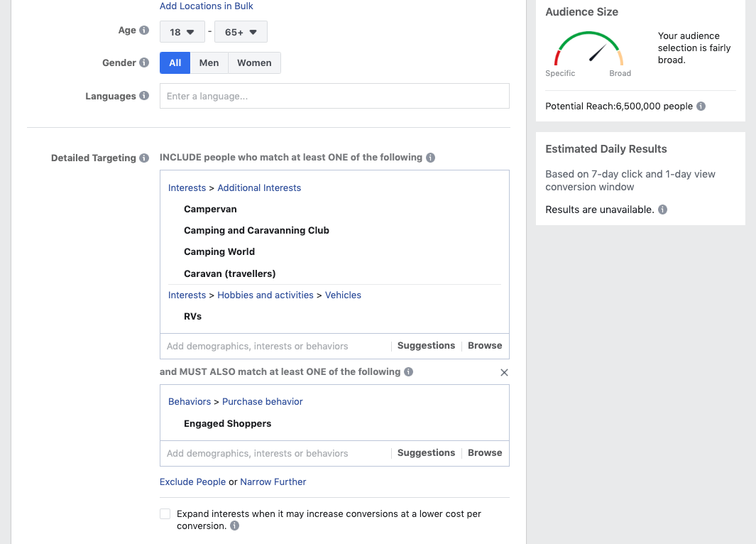Click info icon after INCLUDE people heading
This screenshot has height=544, width=756.
coord(430,158)
